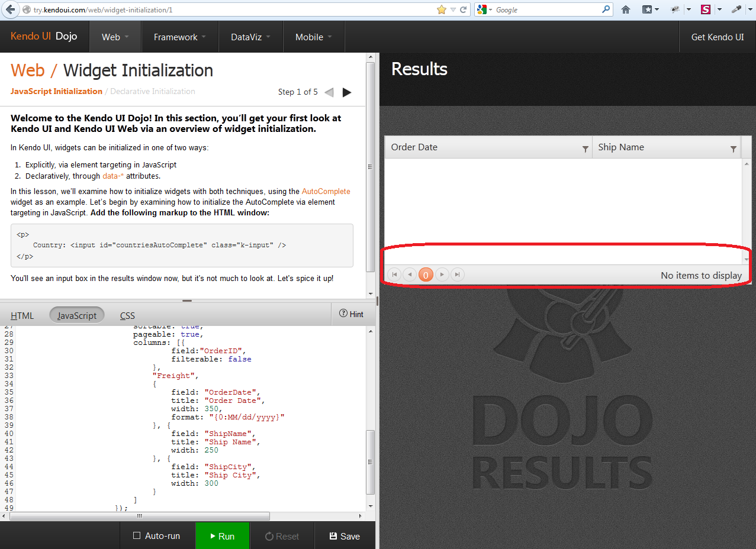Switch to the CSS editor tab
Viewport: 756px width, 549px height.
(x=127, y=315)
